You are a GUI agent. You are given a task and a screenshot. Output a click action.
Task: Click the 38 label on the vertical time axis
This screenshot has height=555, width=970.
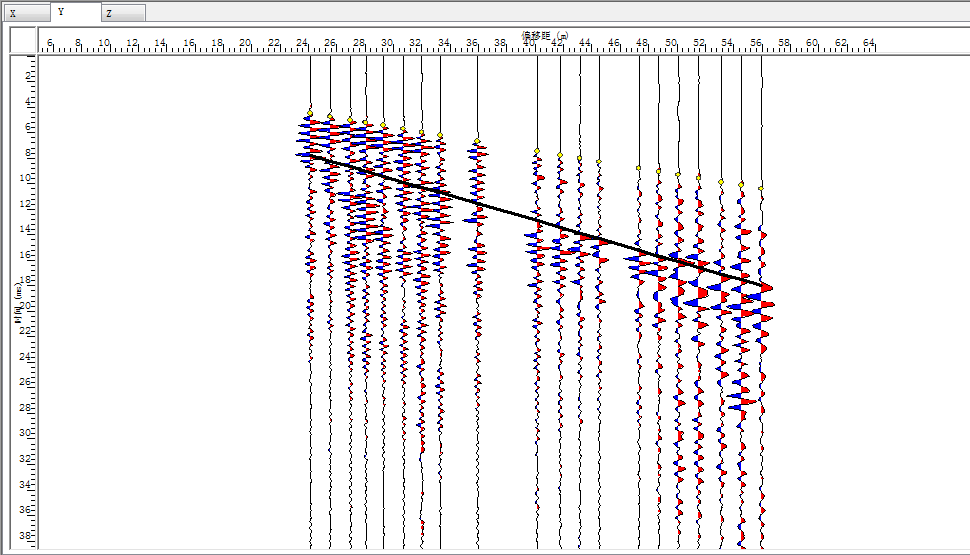(x=29, y=536)
